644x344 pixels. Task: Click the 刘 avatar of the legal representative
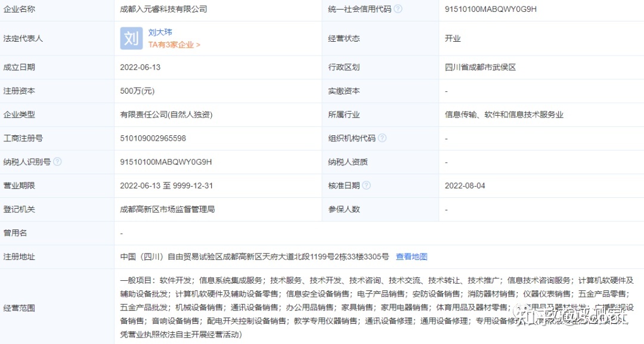(x=131, y=38)
